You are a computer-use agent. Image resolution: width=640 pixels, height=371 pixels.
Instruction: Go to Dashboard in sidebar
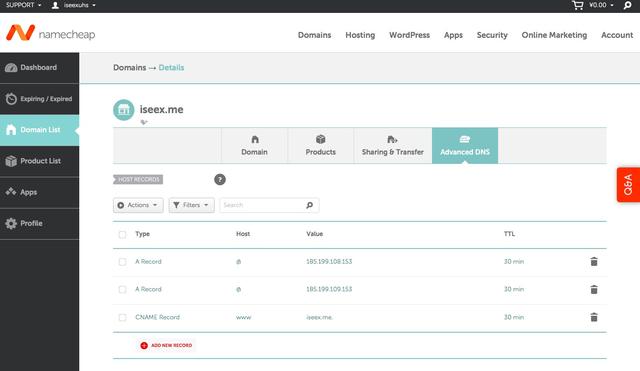[40, 68]
